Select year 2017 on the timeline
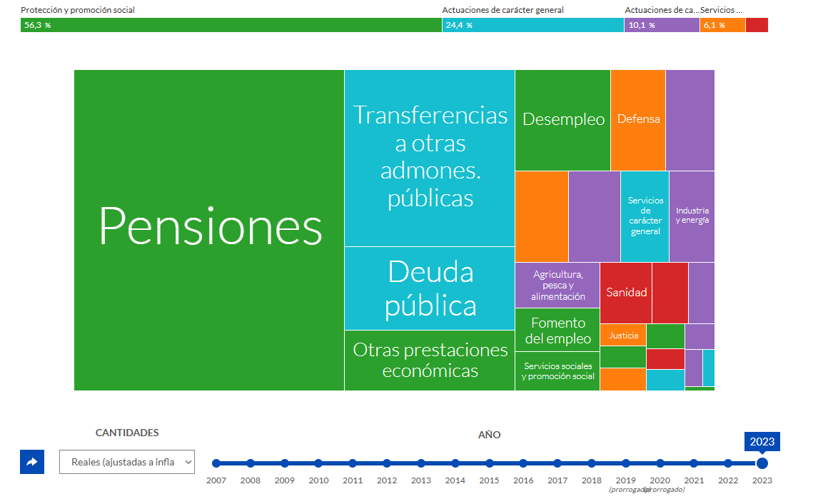 [x=557, y=463]
